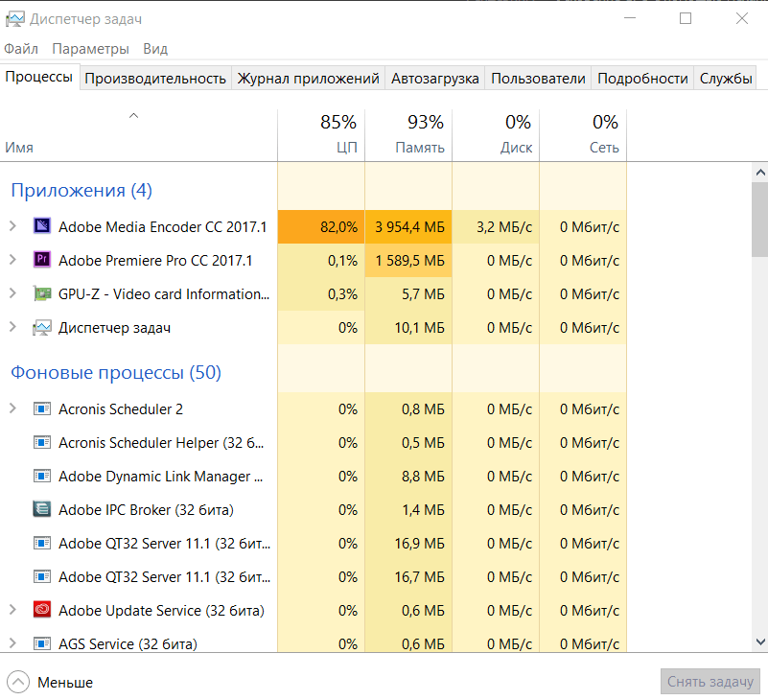Sort by the Сеть column header
The width and height of the screenshot is (768, 700).
[x=583, y=135]
